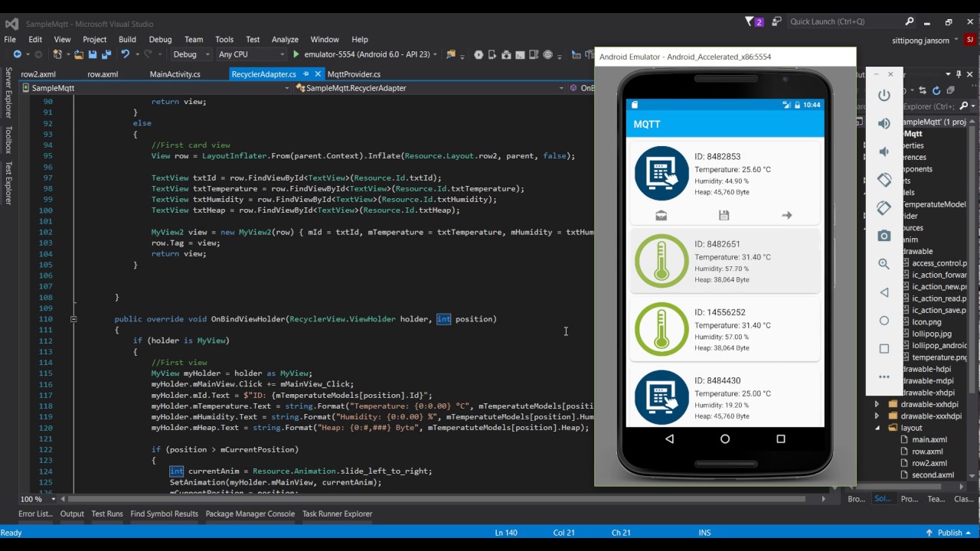Collapse the layout folder
Screen dimensions: 980x551
click(x=877, y=428)
